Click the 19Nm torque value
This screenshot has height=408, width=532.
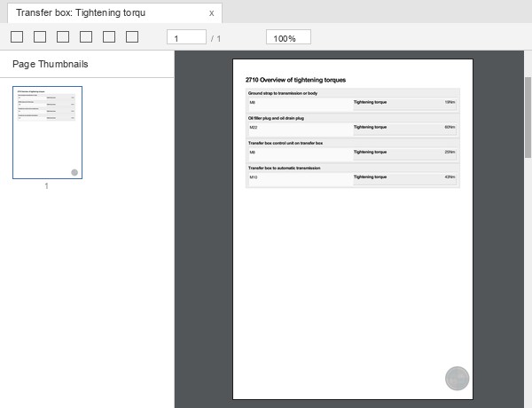coord(450,102)
